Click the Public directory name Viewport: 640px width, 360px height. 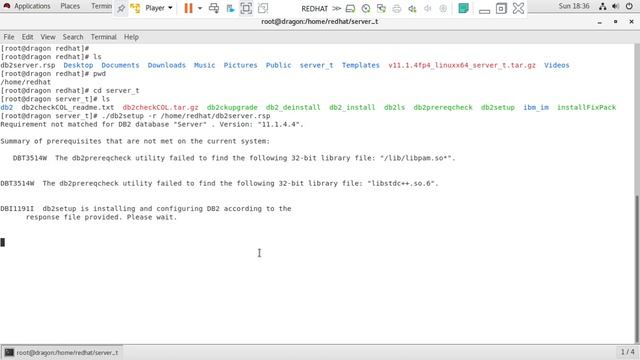(x=278, y=65)
